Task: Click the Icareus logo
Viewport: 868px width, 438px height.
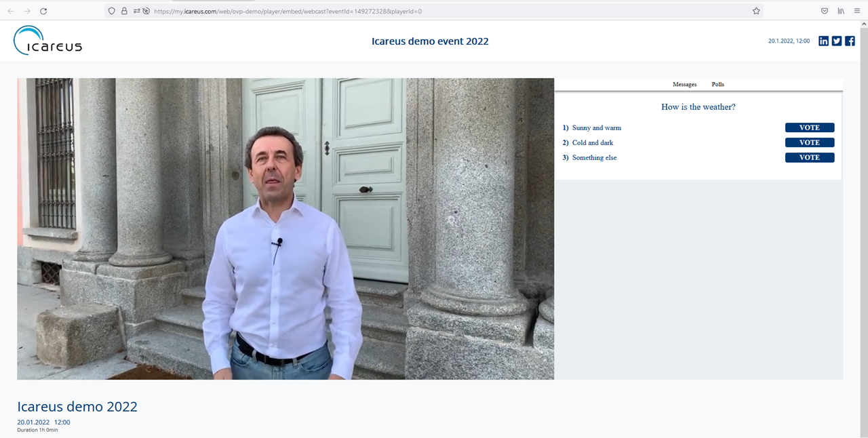Action: point(47,41)
